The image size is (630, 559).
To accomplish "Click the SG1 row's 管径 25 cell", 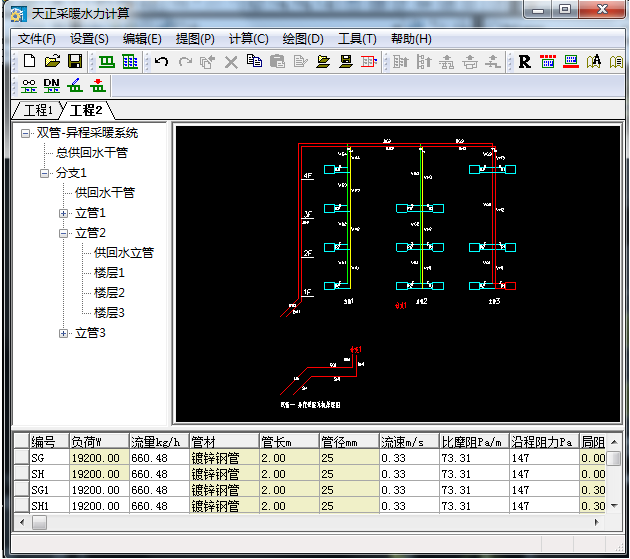I will [349, 490].
